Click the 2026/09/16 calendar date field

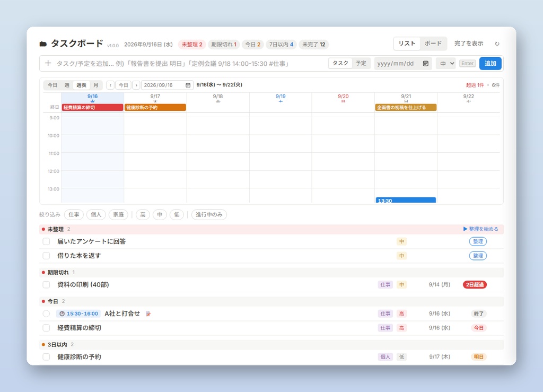point(167,85)
